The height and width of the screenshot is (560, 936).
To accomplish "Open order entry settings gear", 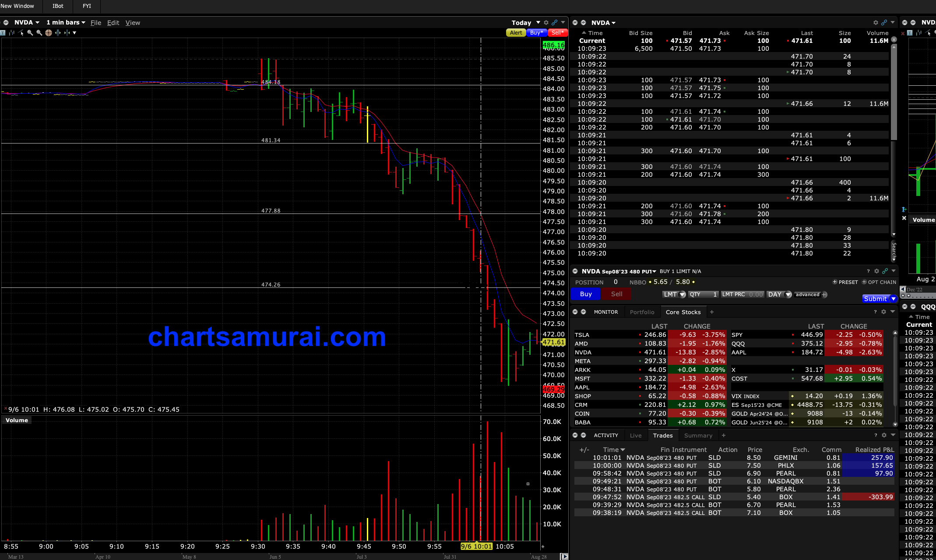I will point(877,271).
